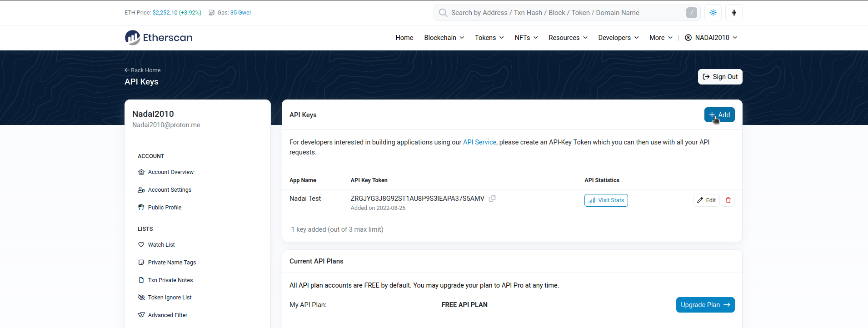
Task: Open the NADAI2010 account dropdown
Action: [x=711, y=38]
